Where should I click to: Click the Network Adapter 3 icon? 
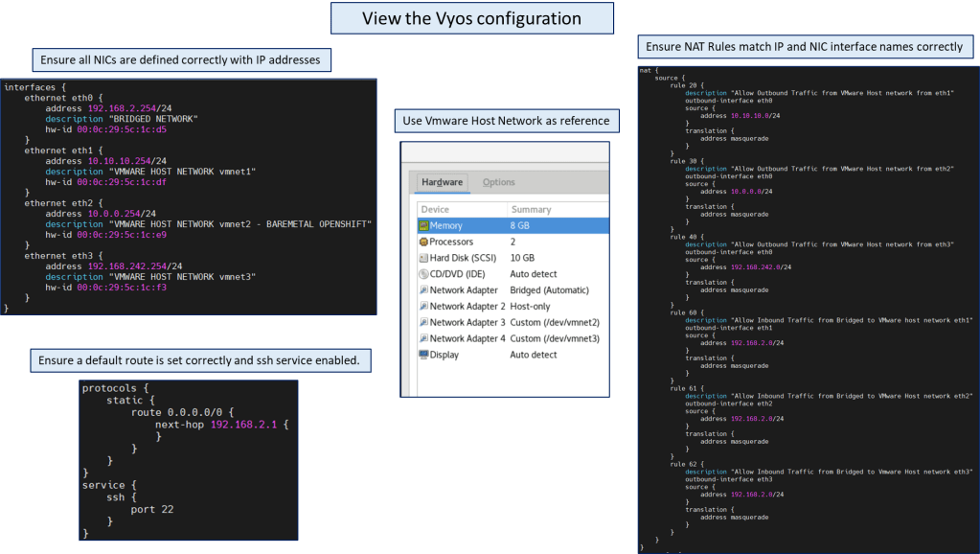click(x=423, y=322)
